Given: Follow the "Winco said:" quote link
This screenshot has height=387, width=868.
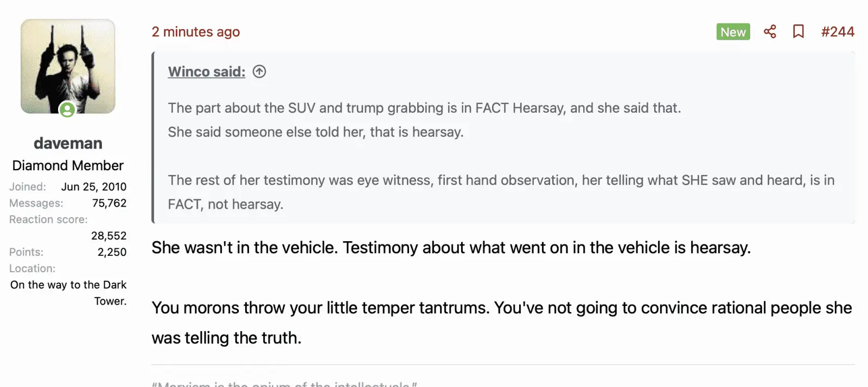Looking at the screenshot, I should pos(206,72).
